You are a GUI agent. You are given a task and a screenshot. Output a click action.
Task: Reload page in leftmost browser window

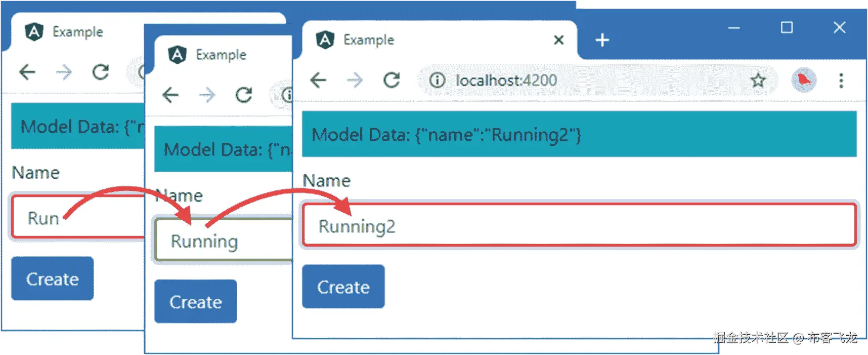click(100, 72)
